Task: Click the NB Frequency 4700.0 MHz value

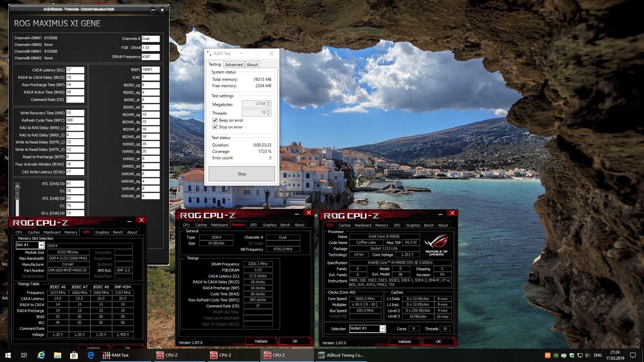Action: 283,249
